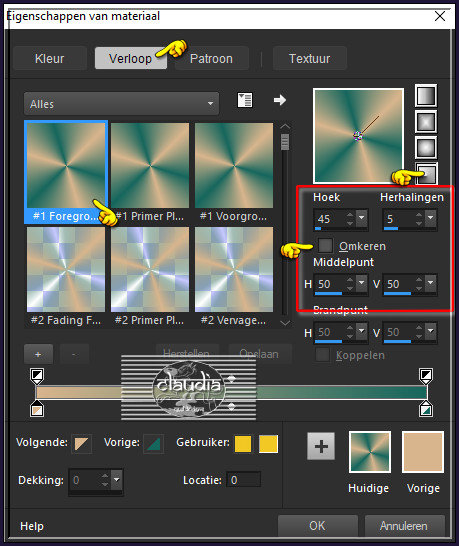The image size is (459, 546).
Task: Select the #2 Fading F... gradient thumbnail
Action: click(66, 277)
